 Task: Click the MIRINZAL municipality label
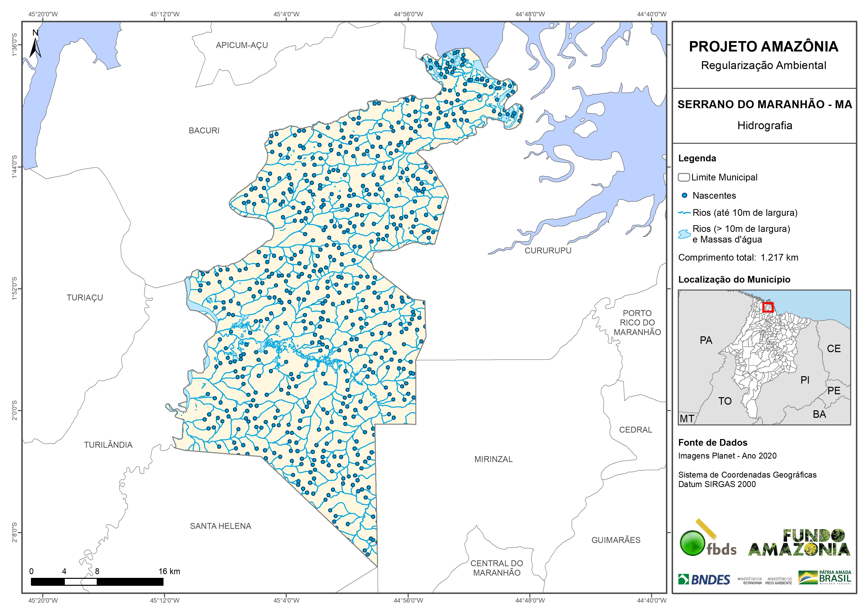pos(493,459)
